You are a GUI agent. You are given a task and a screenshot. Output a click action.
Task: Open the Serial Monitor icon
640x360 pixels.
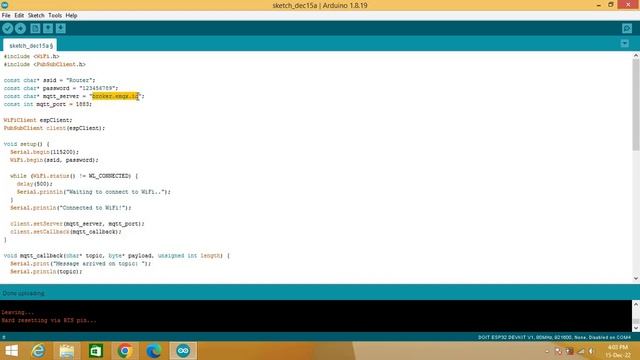point(627,28)
